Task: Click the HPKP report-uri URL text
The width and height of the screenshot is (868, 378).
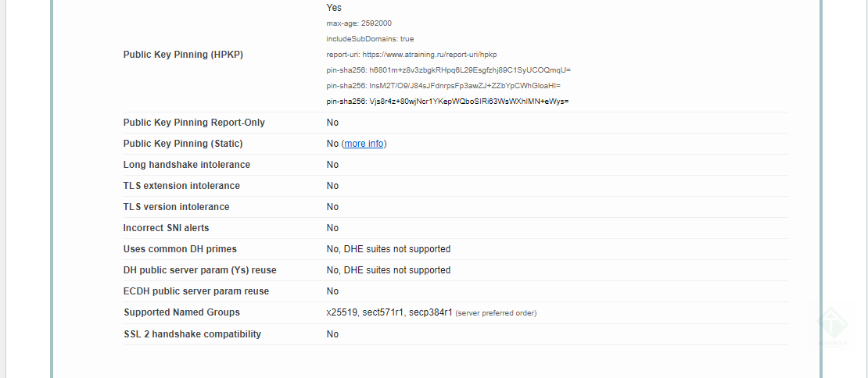Action: [429, 55]
